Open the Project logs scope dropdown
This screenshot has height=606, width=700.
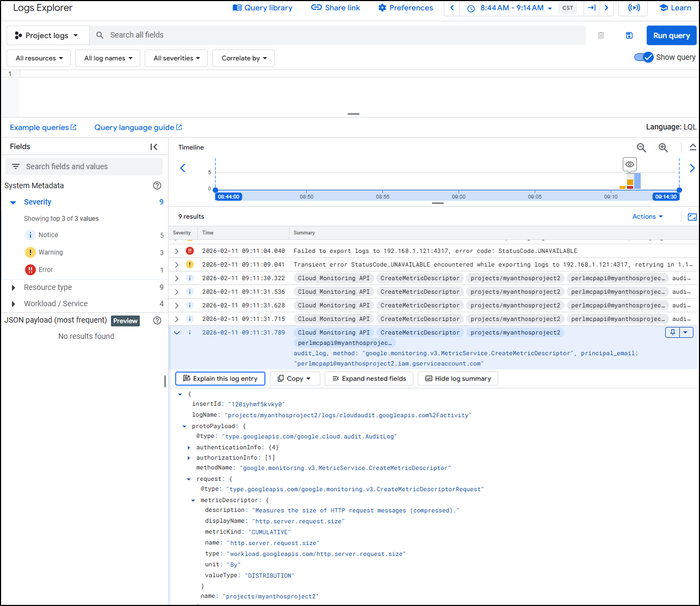[47, 35]
